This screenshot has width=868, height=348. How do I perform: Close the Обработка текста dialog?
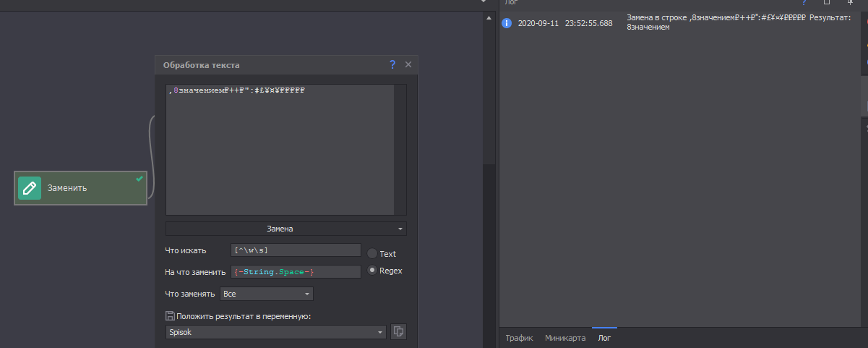(408, 64)
